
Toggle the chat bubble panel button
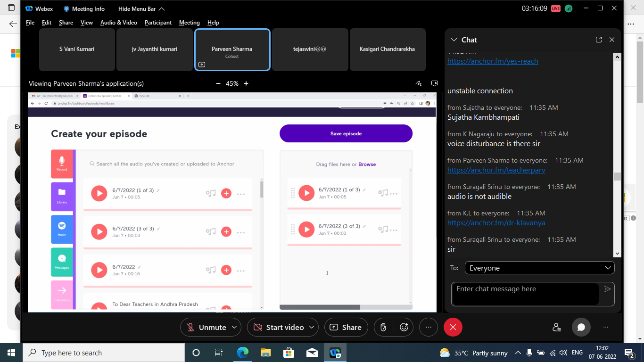tap(581, 327)
